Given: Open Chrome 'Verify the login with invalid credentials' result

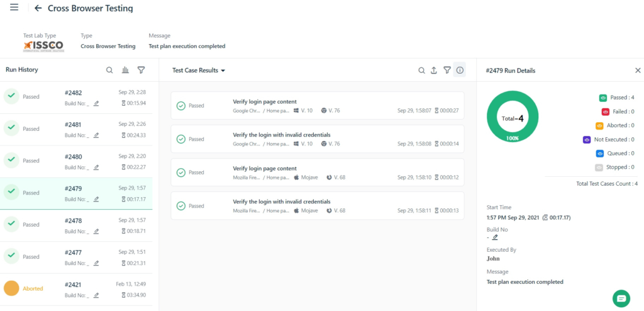Looking at the screenshot, I should point(318,139).
